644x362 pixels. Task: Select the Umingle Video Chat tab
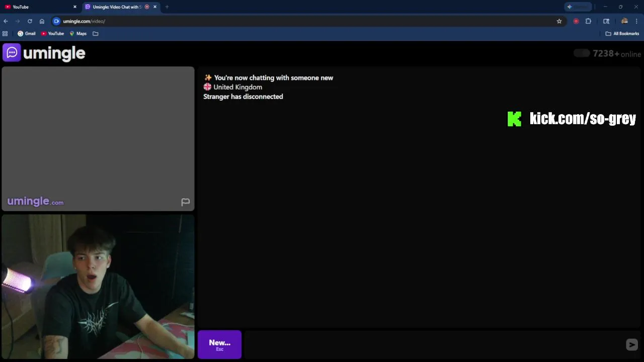(x=117, y=7)
